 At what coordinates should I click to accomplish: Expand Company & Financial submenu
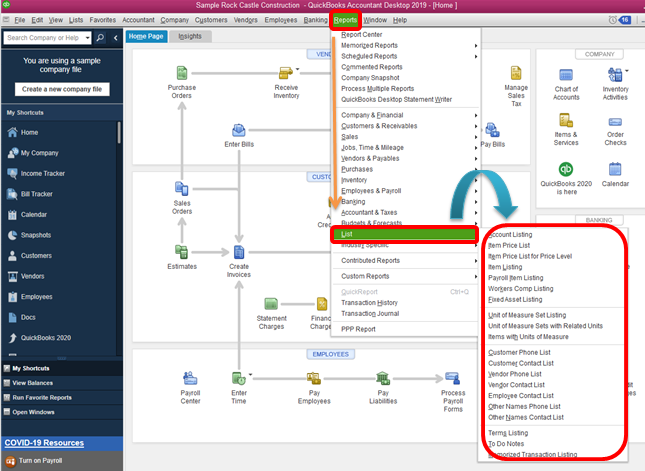[406, 115]
